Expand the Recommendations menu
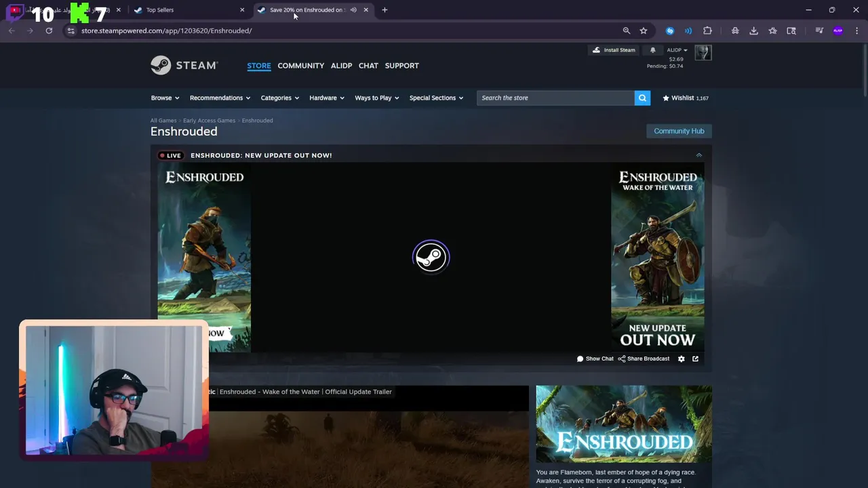Viewport: 868px width, 488px height. [x=220, y=98]
